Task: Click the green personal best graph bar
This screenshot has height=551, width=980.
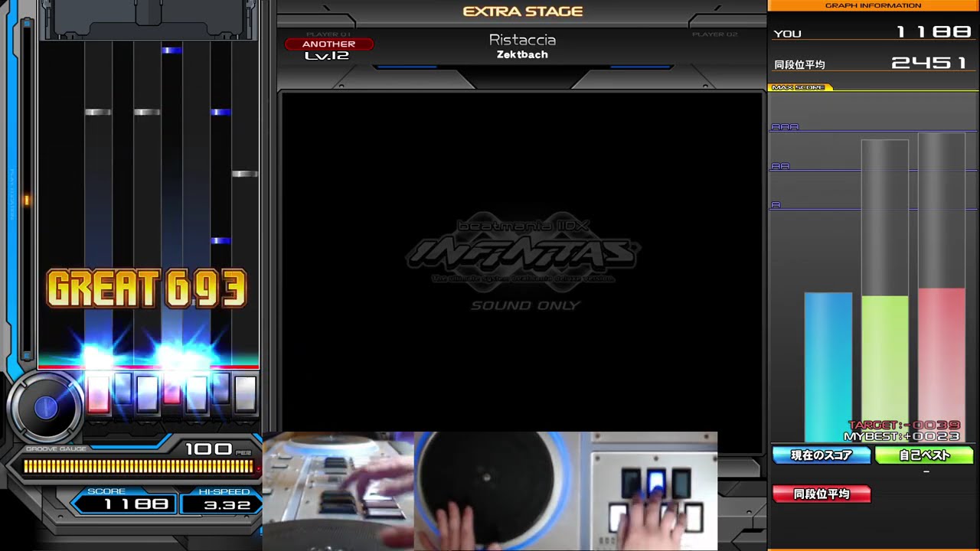Action: tap(885, 368)
